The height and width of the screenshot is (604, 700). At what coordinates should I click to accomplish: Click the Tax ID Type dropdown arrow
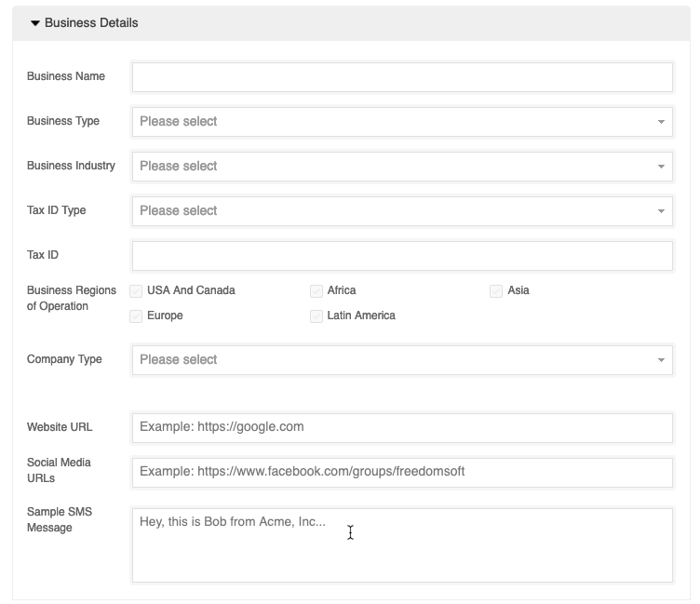(661, 211)
